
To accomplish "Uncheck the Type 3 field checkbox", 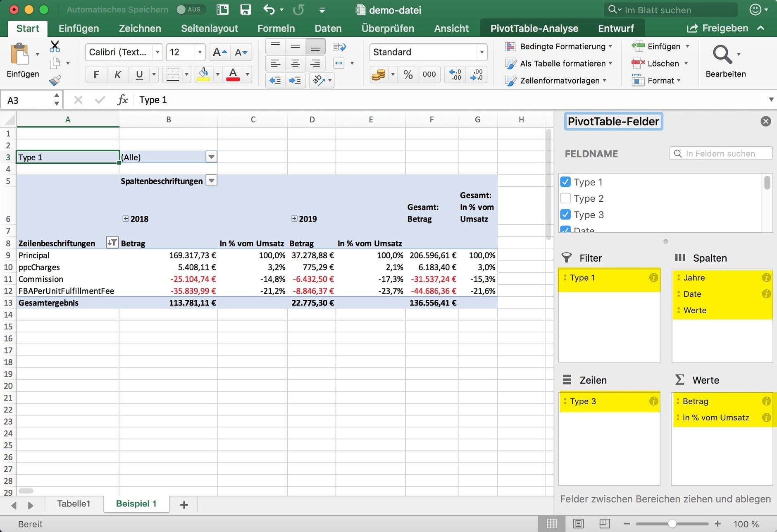I will coord(565,215).
